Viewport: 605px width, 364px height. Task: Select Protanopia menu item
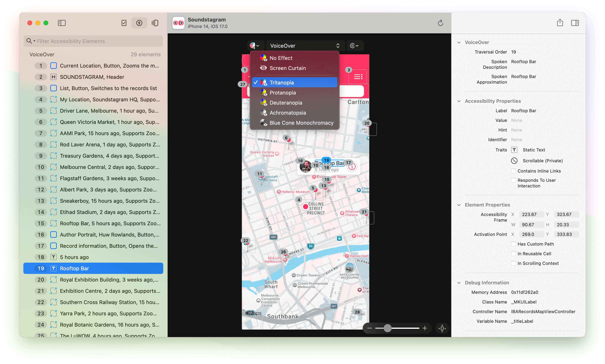coord(294,93)
